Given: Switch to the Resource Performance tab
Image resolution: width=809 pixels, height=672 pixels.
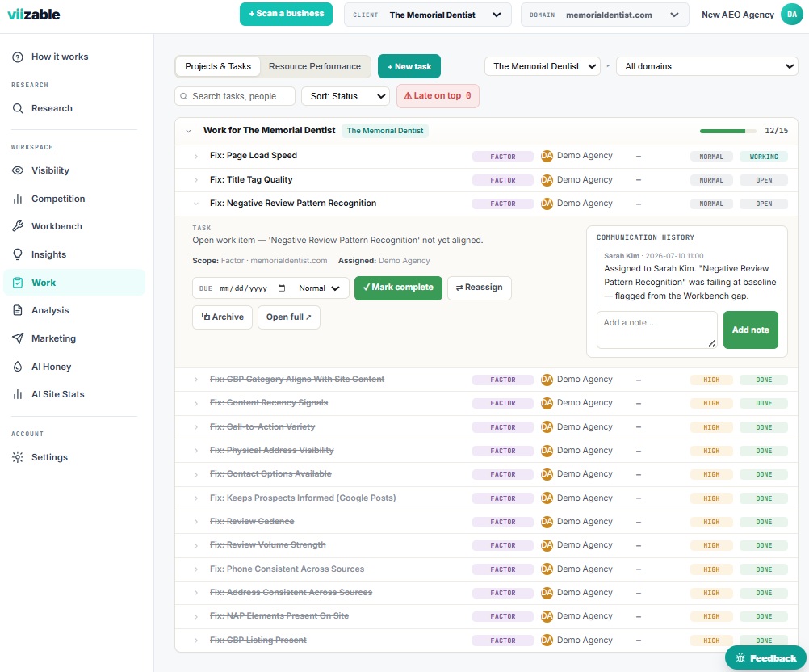Looking at the screenshot, I should coord(314,66).
